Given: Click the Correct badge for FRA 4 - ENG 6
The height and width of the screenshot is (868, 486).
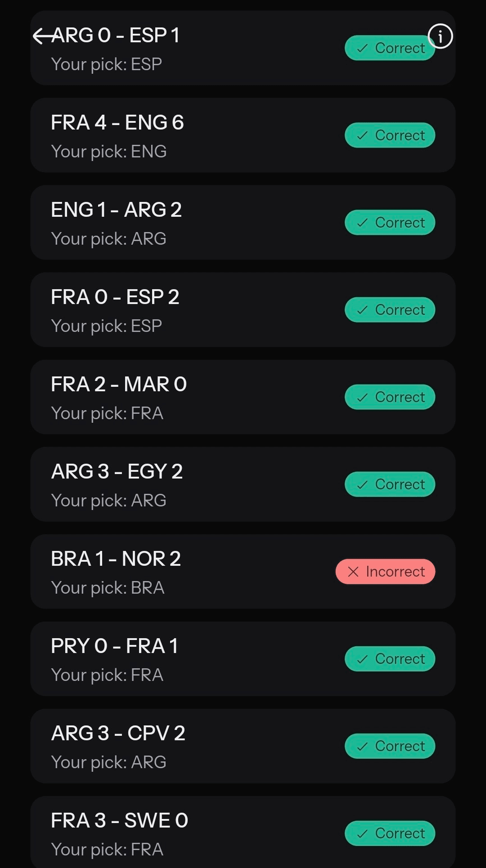Looking at the screenshot, I should coord(390,135).
